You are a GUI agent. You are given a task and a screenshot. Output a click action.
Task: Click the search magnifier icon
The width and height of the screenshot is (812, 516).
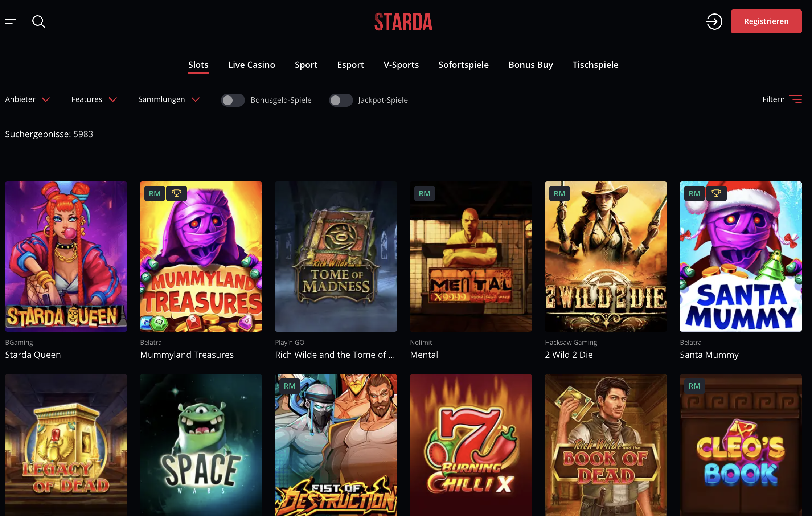(x=38, y=21)
